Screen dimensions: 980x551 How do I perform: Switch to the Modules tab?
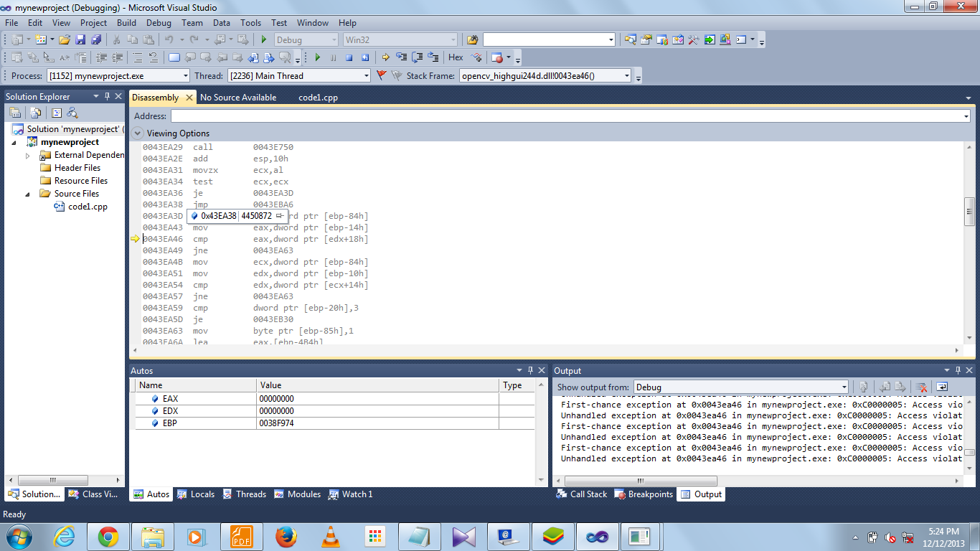tap(297, 494)
